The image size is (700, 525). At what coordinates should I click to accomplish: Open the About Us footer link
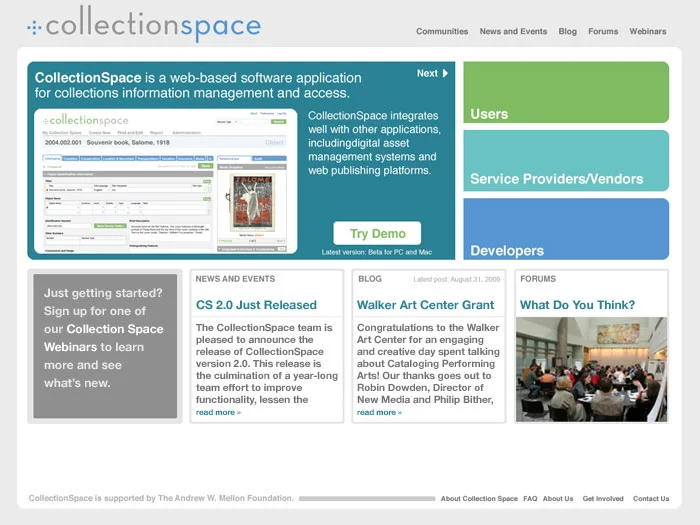point(558,499)
